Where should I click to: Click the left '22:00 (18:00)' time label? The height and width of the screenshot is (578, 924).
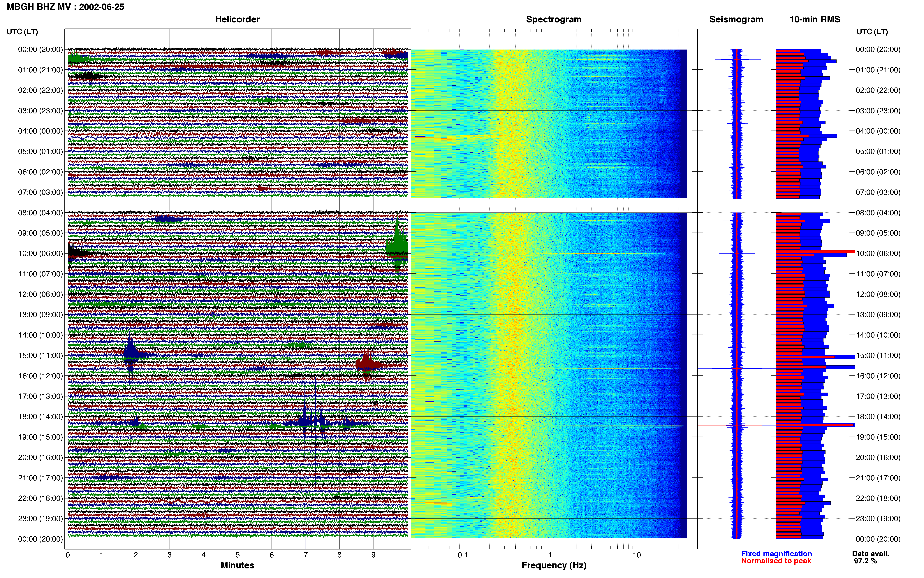pyautogui.click(x=41, y=498)
